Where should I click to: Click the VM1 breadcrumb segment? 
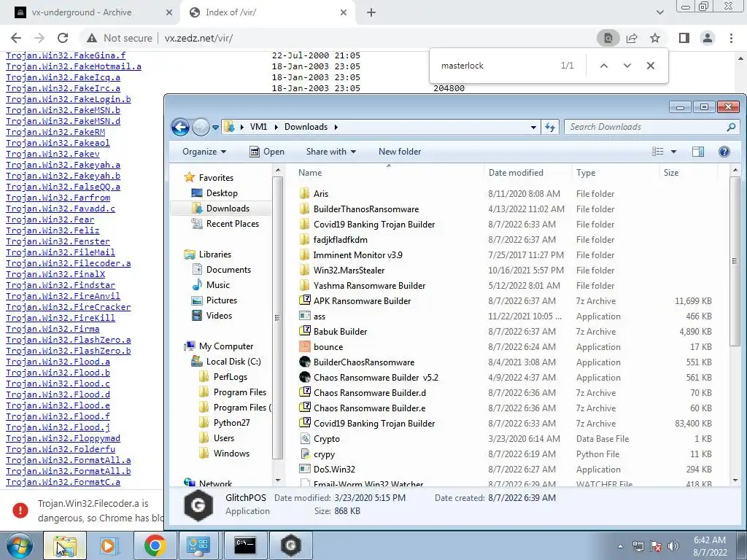click(x=258, y=127)
